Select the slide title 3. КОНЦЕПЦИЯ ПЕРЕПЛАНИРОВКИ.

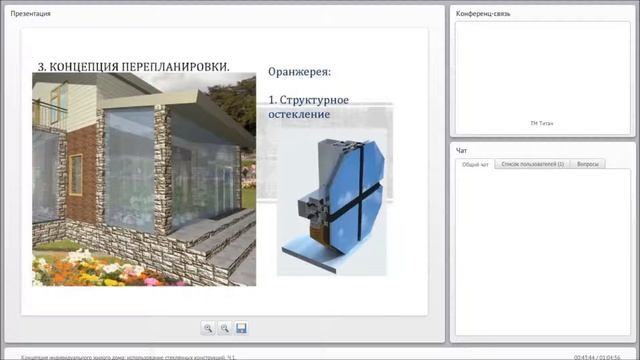(x=133, y=67)
